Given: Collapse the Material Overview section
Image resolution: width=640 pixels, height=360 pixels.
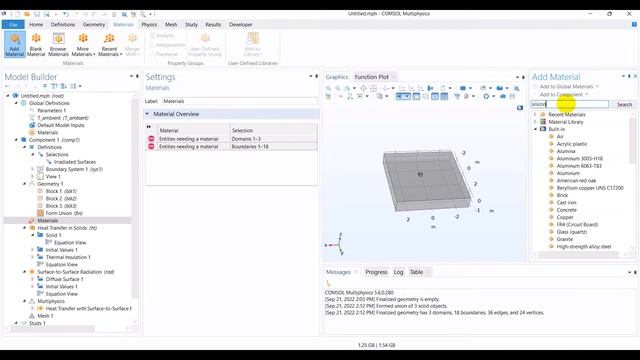Looking at the screenshot, I should [x=147, y=114].
